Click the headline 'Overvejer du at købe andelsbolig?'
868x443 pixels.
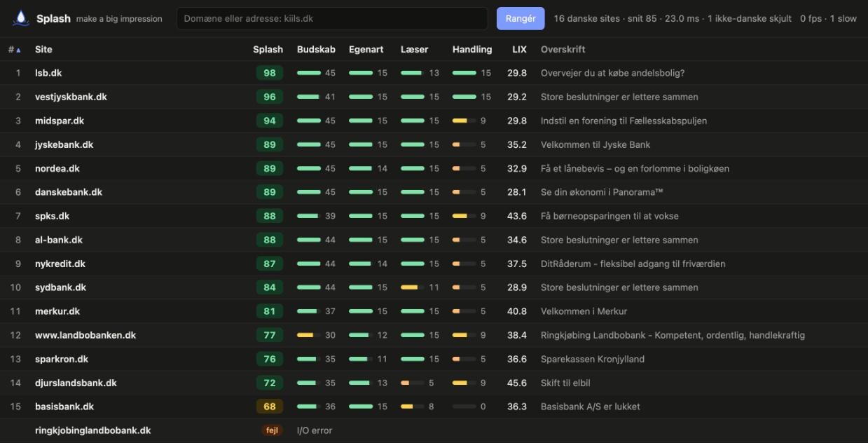coord(613,73)
